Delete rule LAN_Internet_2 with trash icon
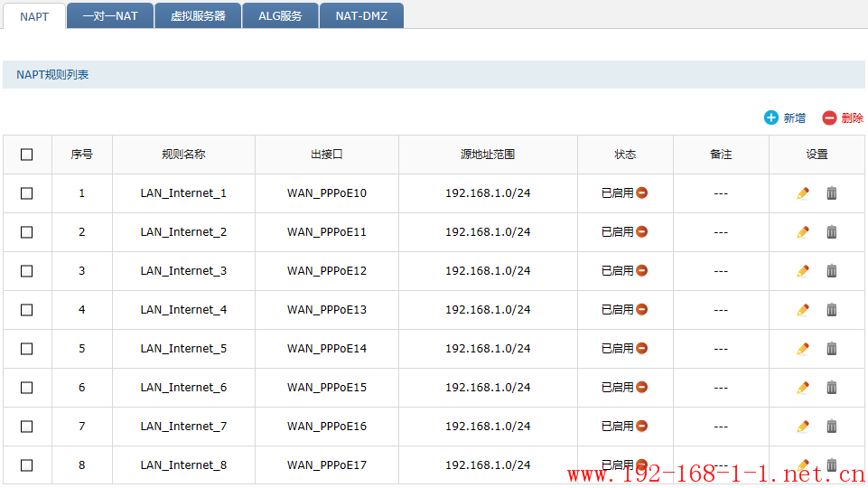 click(x=832, y=232)
